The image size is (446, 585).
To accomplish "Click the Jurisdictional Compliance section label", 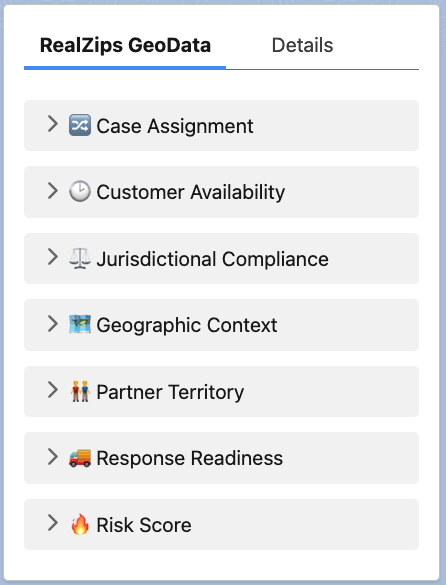I will 212,259.
